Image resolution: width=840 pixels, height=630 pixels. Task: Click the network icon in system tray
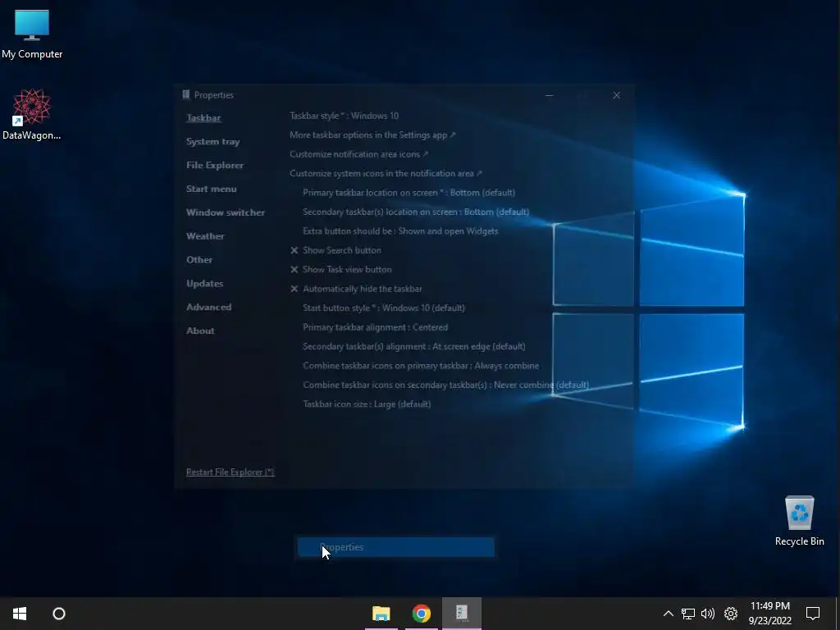[688, 614]
